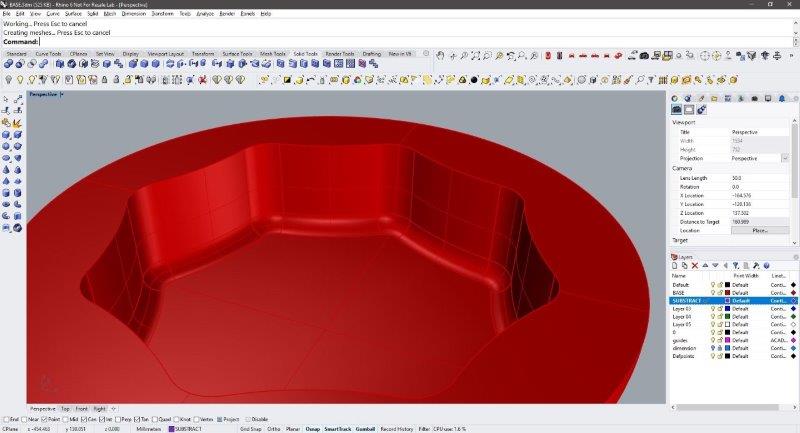Toggle Record History in the status bar
The width and height of the screenshot is (800, 433).
pos(396,429)
